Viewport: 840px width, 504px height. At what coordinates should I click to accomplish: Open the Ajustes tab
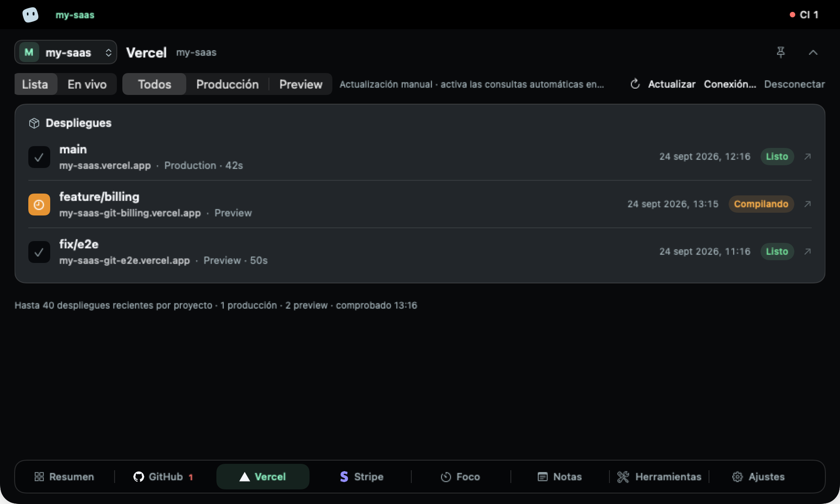tap(758, 477)
